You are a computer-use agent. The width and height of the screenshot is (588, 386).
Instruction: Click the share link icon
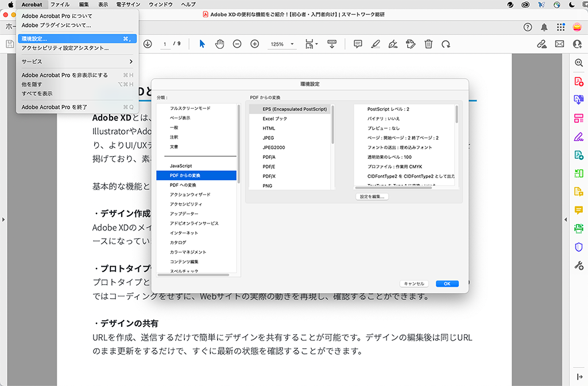541,44
